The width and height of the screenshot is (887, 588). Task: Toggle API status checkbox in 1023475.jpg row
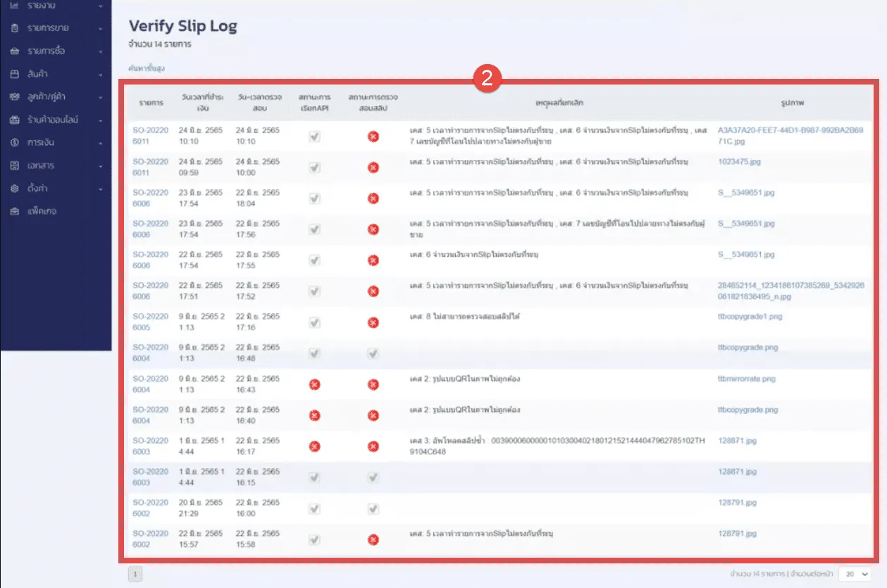pyautogui.click(x=315, y=167)
